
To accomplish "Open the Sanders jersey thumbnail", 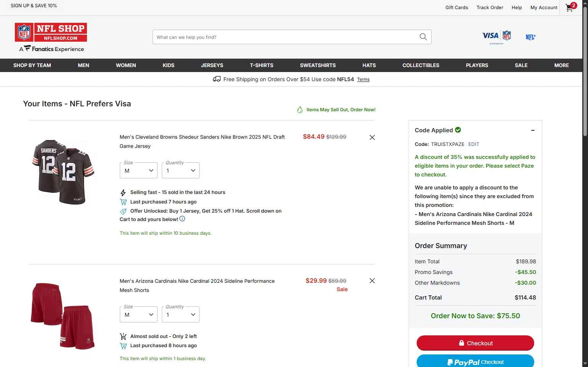I will point(63,171).
